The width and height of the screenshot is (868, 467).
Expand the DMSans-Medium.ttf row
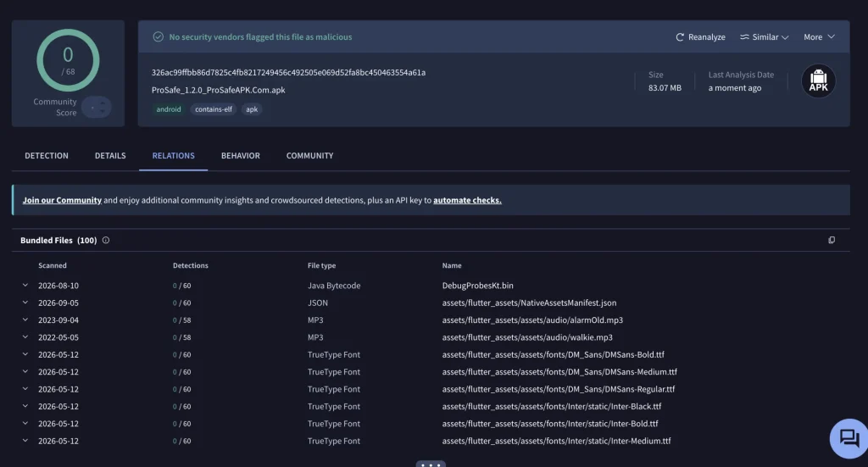click(x=25, y=372)
